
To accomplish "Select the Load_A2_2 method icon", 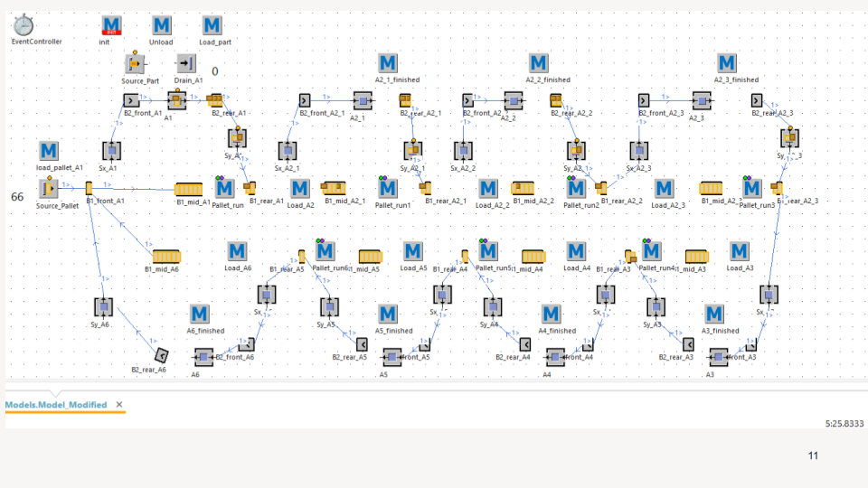I will coord(488,189).
